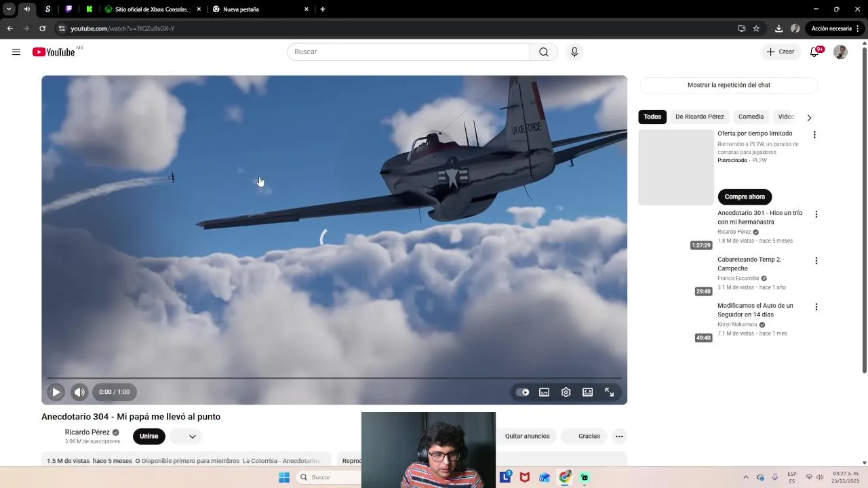Open the player settings gear
Image resolution: width=868 pixels, height=488 pixels.
coord(566,392)
